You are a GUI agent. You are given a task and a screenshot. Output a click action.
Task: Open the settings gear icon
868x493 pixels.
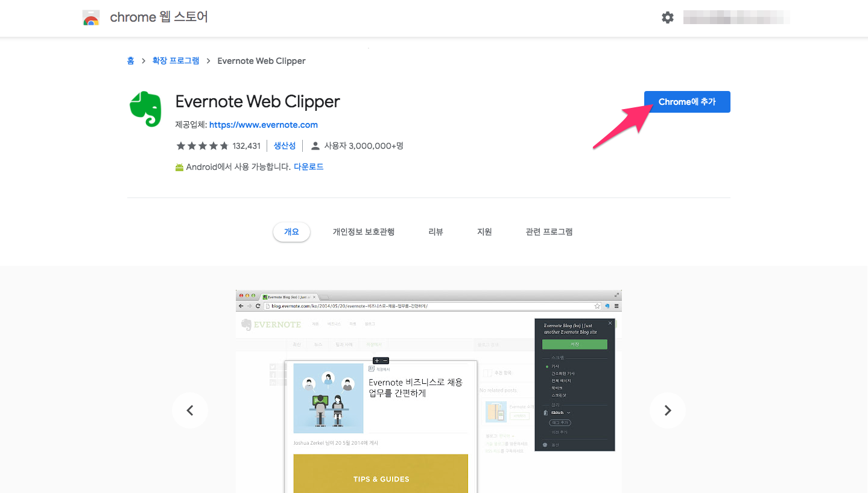[668, 17]
